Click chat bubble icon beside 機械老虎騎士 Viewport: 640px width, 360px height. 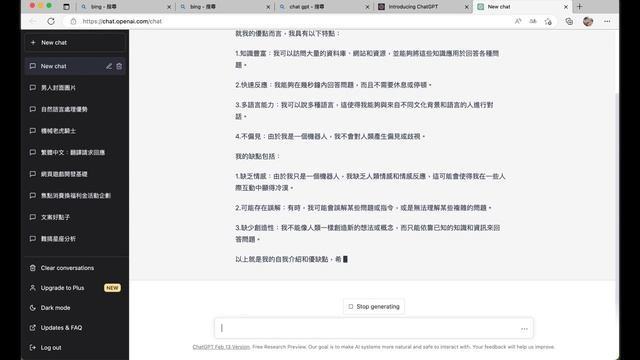tap(33, 131)
